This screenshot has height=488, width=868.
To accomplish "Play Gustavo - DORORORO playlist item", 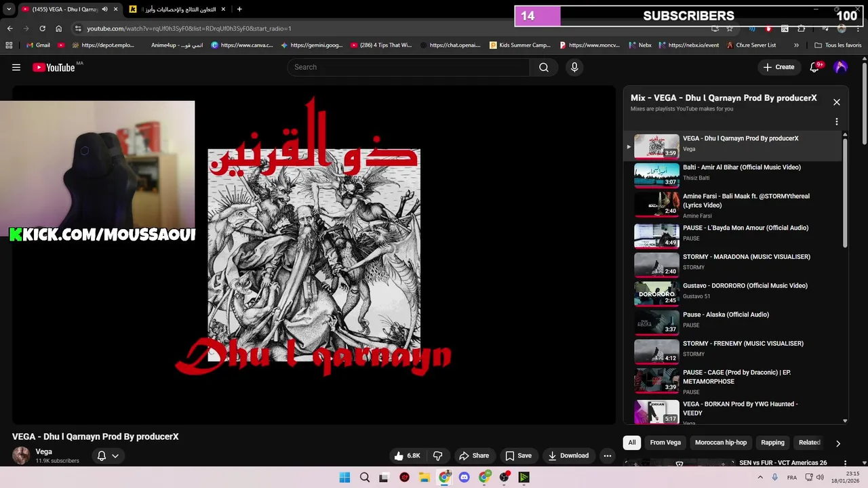I will click(732, 294).
